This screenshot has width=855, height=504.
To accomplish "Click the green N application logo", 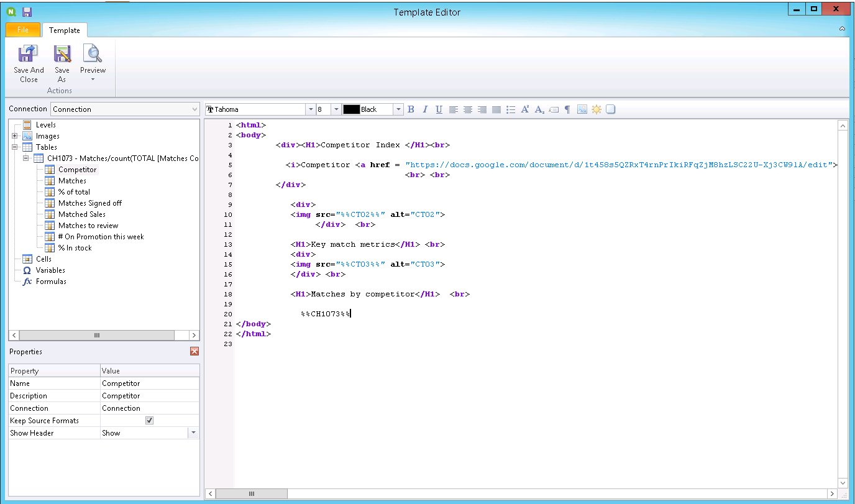I will pyautogui.click(x=11, y=12).
